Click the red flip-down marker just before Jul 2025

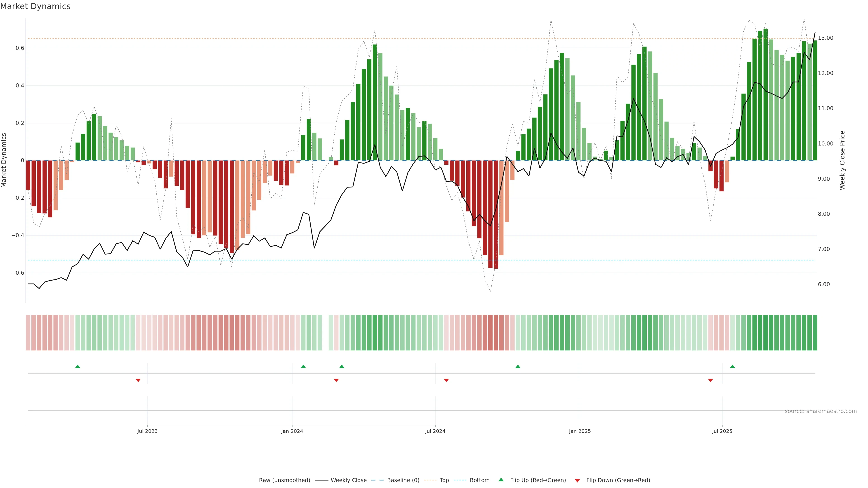710,380
